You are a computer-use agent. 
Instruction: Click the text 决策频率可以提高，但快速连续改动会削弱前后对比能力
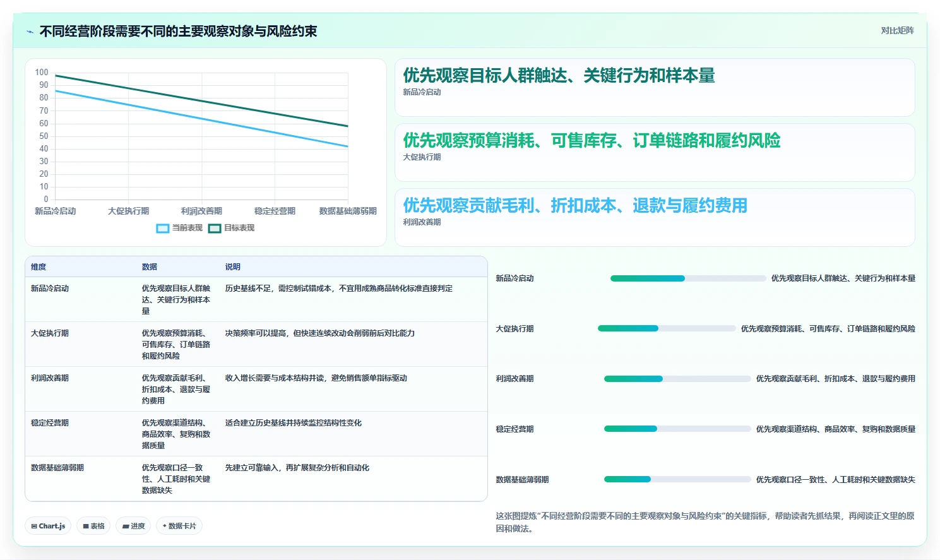click(x=320, y=333)
